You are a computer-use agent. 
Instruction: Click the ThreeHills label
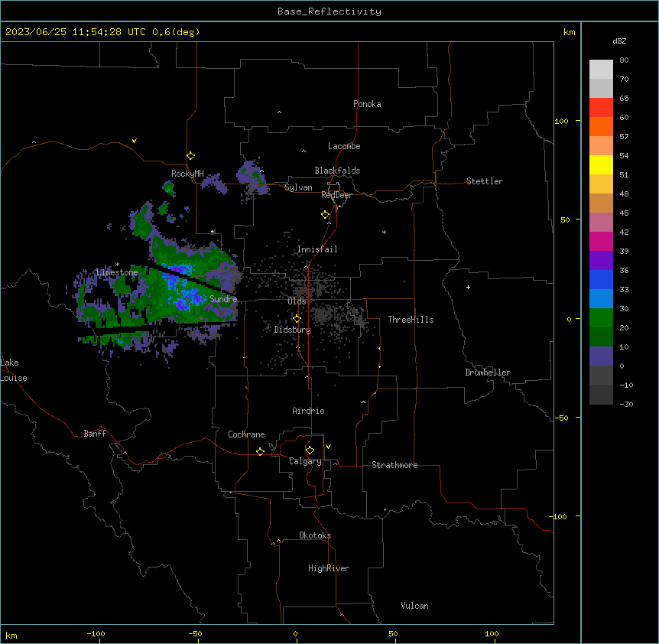point(411,320)
